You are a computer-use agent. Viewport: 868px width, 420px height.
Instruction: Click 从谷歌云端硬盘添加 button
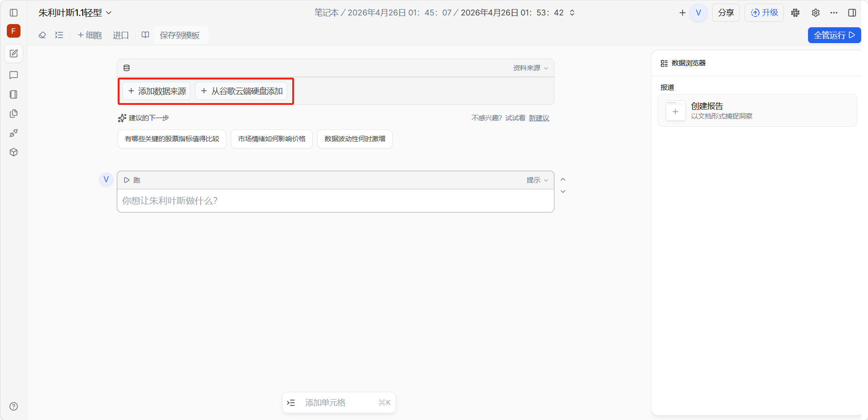pyautogui.click(x=241, y=91)
